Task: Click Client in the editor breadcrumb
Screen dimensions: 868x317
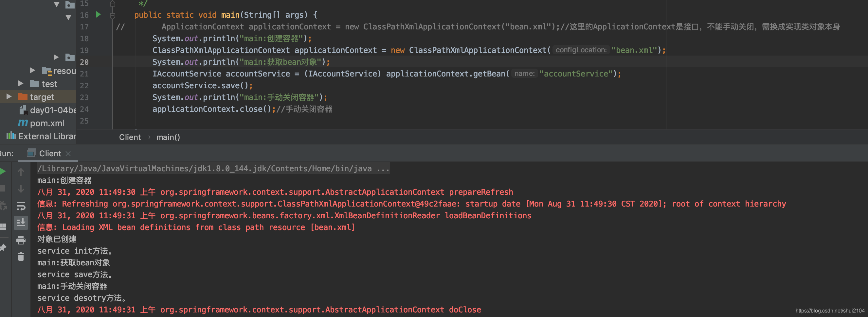Action: coord(130,137)
